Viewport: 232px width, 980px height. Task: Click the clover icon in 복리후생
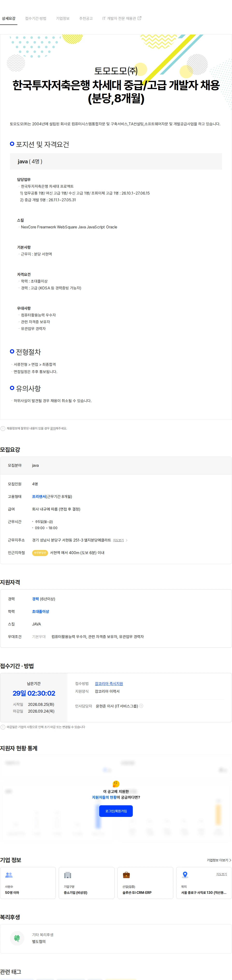pyautogui.click(x=17, y=938)
